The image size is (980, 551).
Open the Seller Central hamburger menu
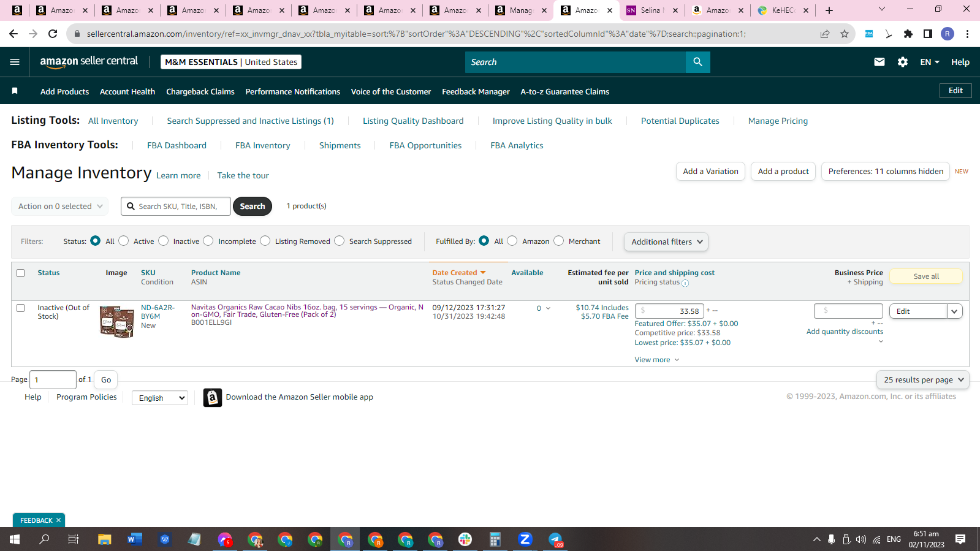coord(15,62)
